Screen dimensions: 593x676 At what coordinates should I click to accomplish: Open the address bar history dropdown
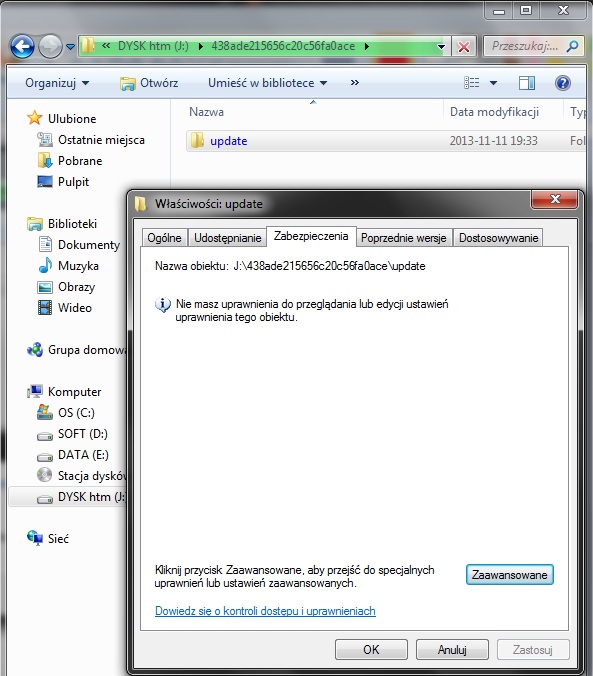point(441,46)
